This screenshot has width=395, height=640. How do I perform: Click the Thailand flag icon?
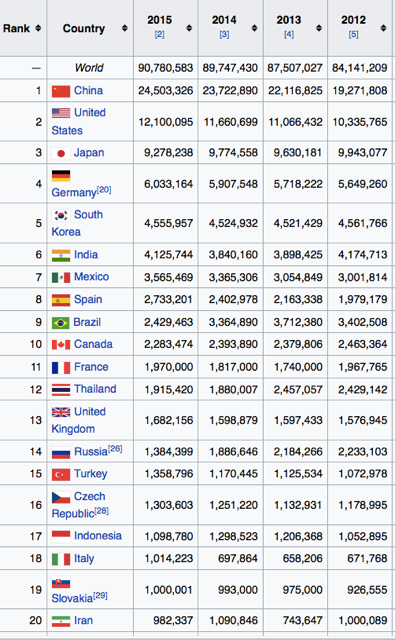pyautogui.click(x=61, y=390)
